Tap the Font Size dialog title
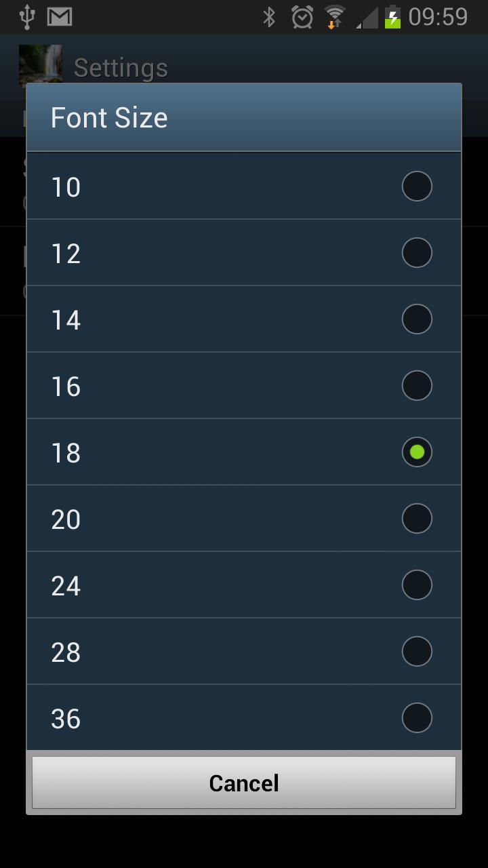The image size is (488, 868). [109, 118]
